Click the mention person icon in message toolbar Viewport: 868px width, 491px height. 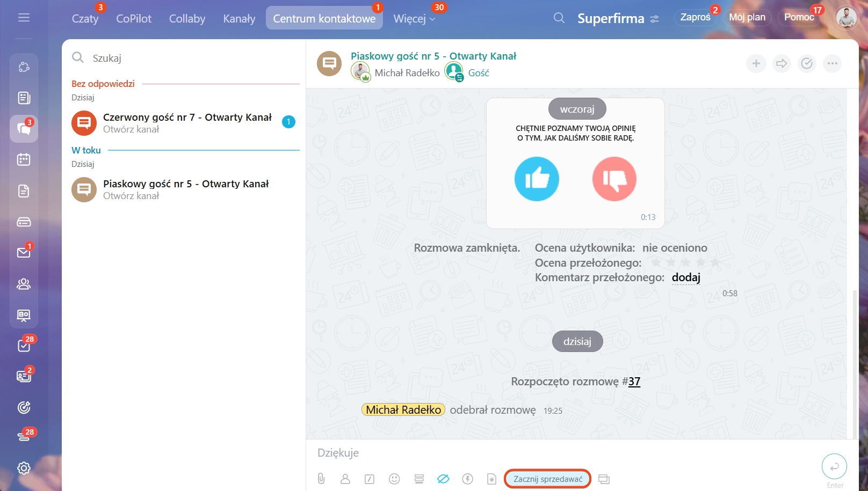tap(345, 479)
